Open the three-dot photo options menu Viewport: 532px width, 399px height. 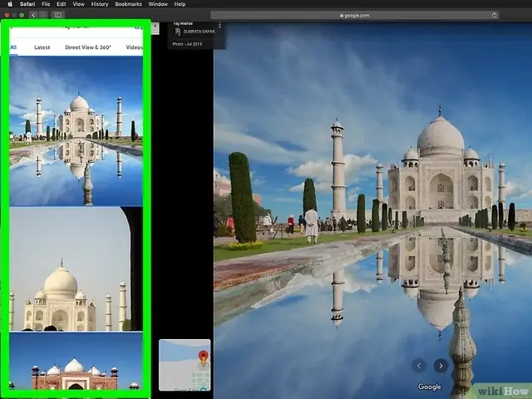(x=219, y=26)
